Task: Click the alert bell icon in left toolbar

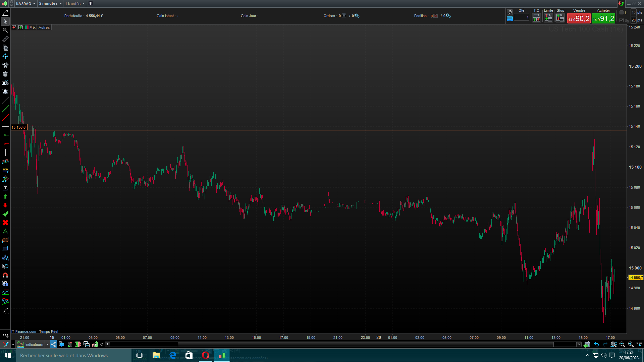Action: pyautogui.click(x=5, y=92)
